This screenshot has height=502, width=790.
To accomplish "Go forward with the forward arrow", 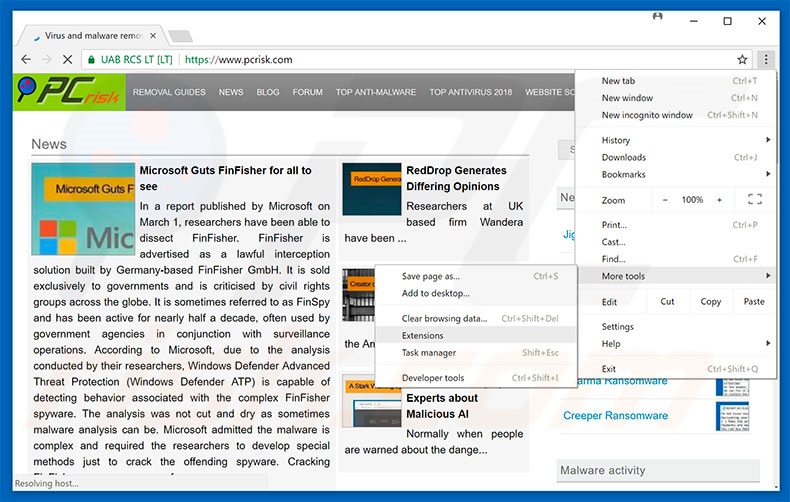I will coord(47,59).
